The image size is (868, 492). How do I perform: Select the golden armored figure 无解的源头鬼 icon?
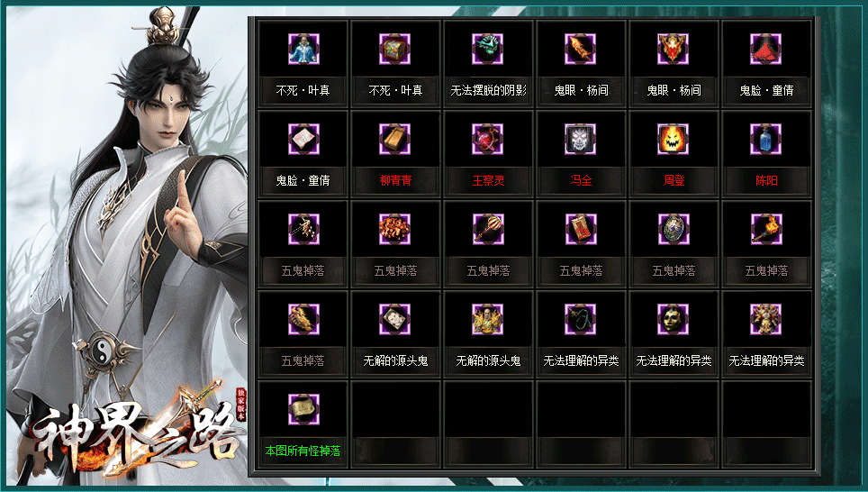click(487, 319)
